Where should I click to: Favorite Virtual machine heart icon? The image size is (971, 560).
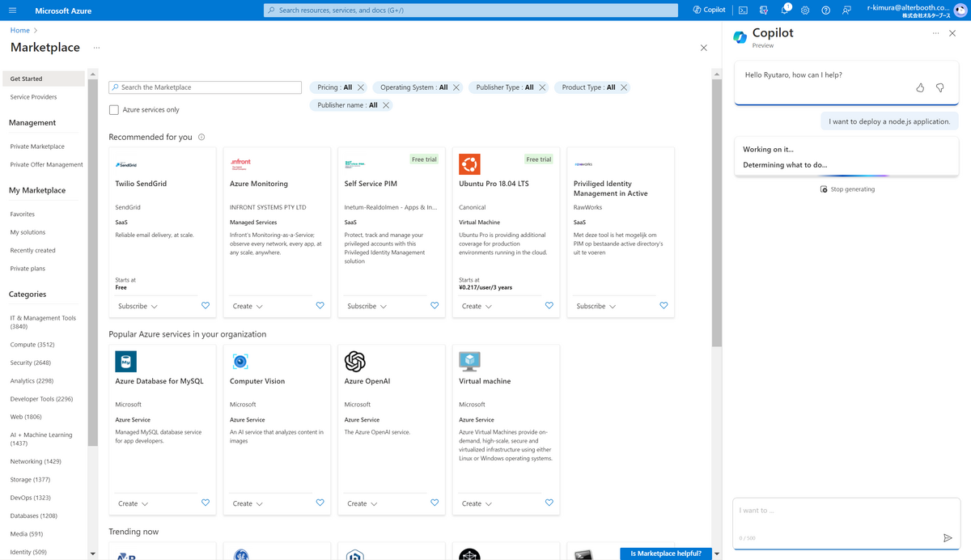(549, 503)
